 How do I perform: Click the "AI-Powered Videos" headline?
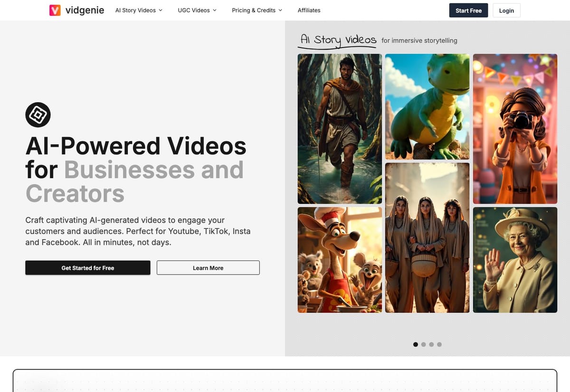pyautogui.click(x=136, y=146)
